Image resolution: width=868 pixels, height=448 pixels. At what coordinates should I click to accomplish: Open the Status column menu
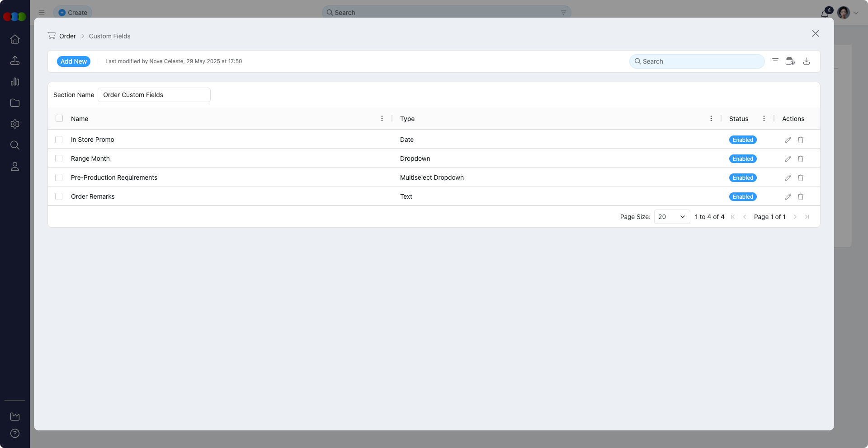tap(764, 118)
